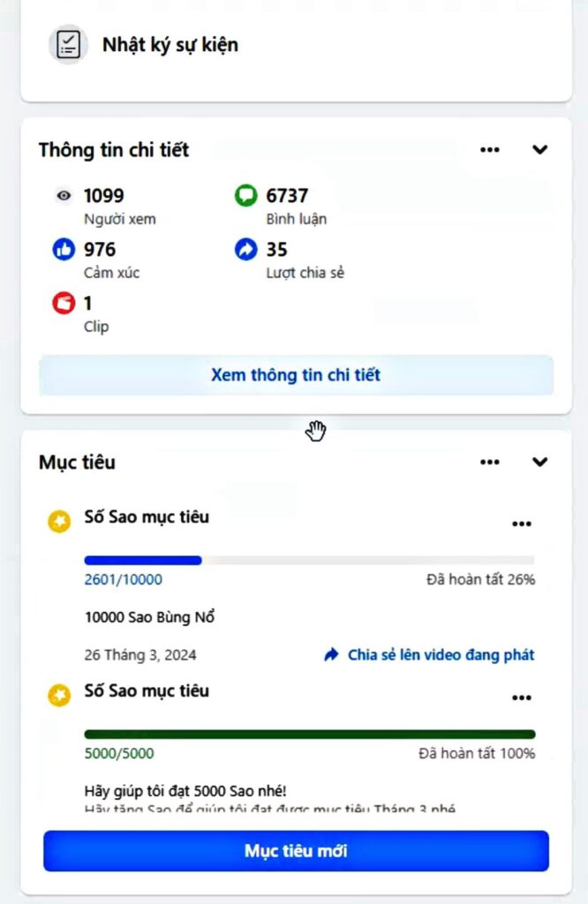Click the green comment icon for Bình luận
This screenshot has width=588, height=904.
click(x=245, y=196)
